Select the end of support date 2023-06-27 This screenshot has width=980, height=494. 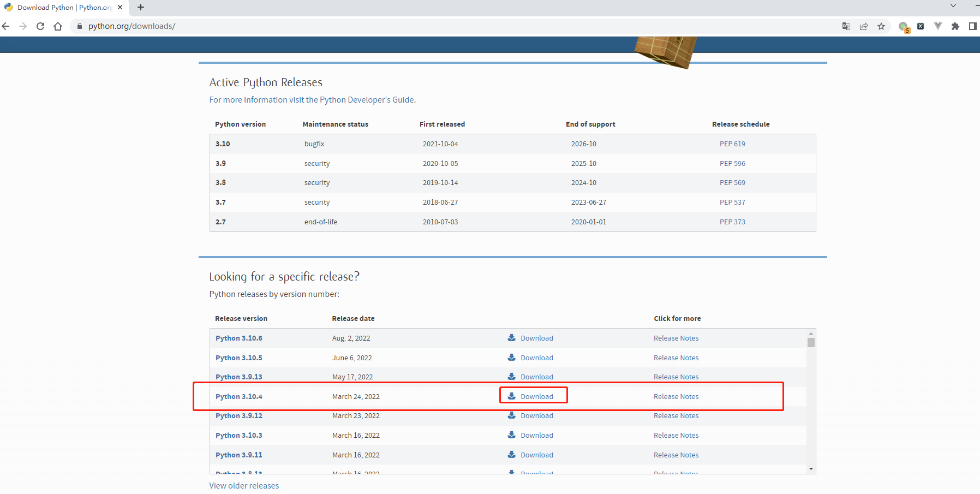point(589,203)
